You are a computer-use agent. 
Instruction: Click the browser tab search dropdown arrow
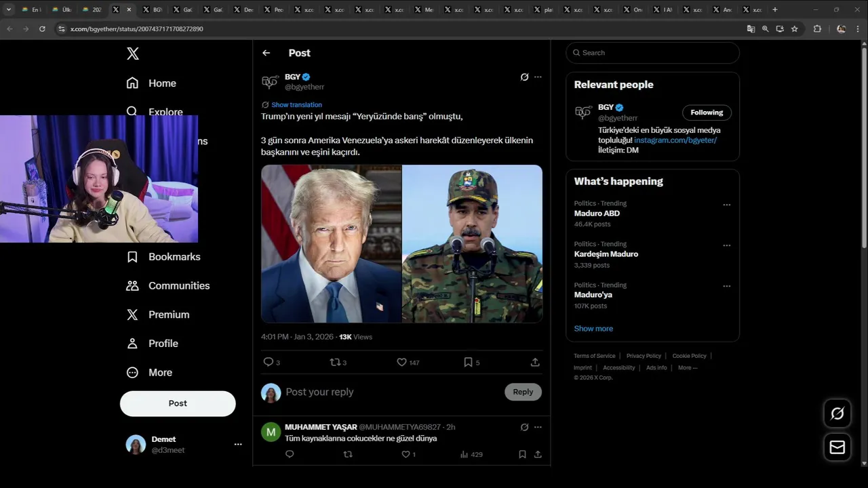(x=9, y=9)
